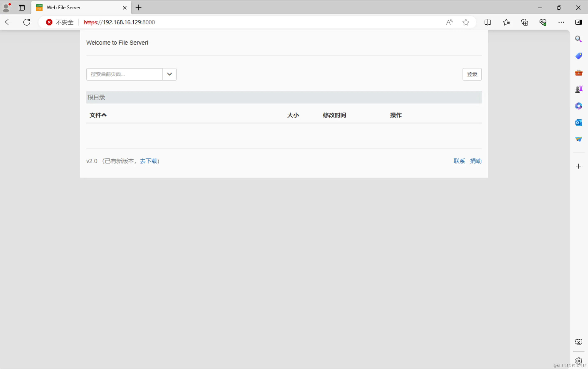Click the v2.0 version text
Viewport: 588px width, 369px height.
pyautogui.click(x=92, y=161)
